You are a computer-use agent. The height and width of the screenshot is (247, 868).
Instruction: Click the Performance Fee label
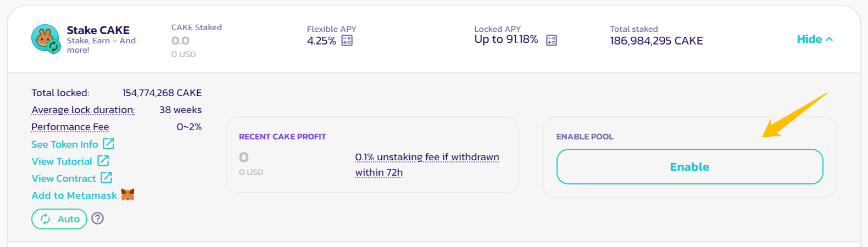click(x=70, y=127)
